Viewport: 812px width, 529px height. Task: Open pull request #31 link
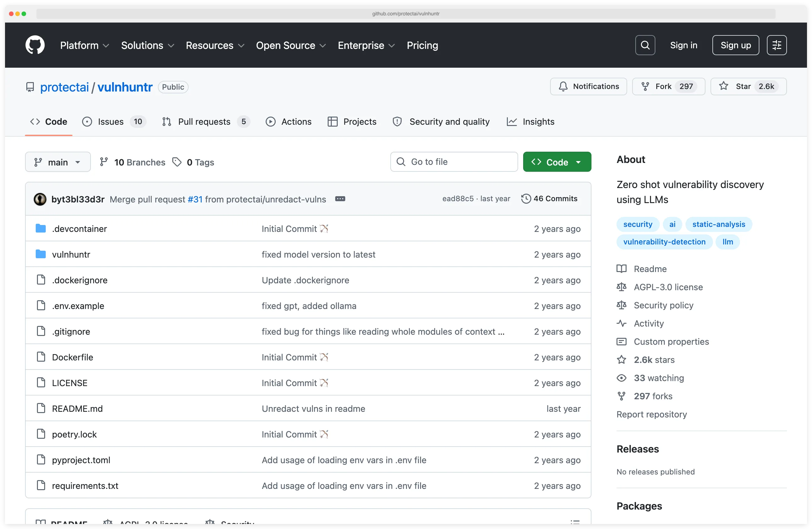[195, 199]
